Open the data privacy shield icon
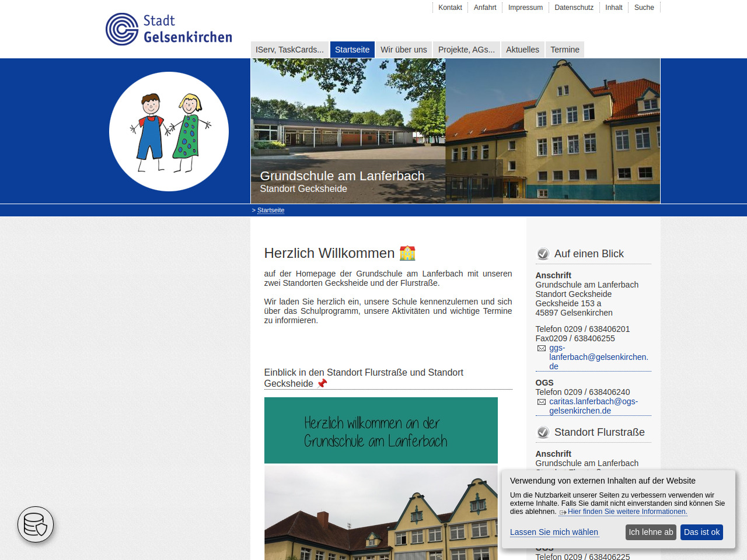 pos(36,524)
